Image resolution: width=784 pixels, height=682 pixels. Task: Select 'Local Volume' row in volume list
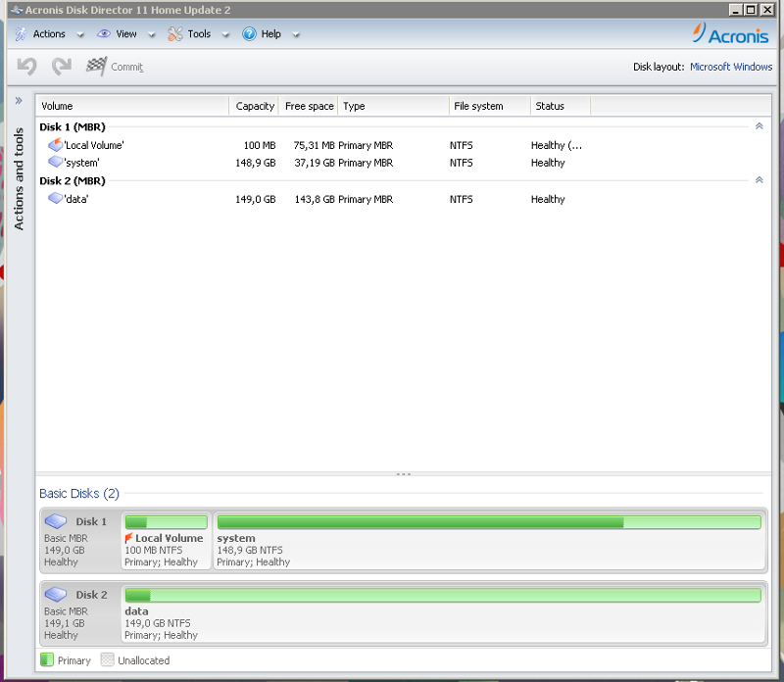coord(94,145)
